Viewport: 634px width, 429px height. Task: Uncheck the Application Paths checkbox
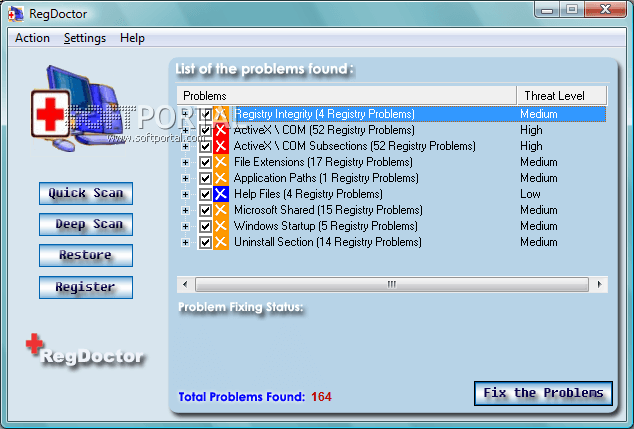coord(205,178)
